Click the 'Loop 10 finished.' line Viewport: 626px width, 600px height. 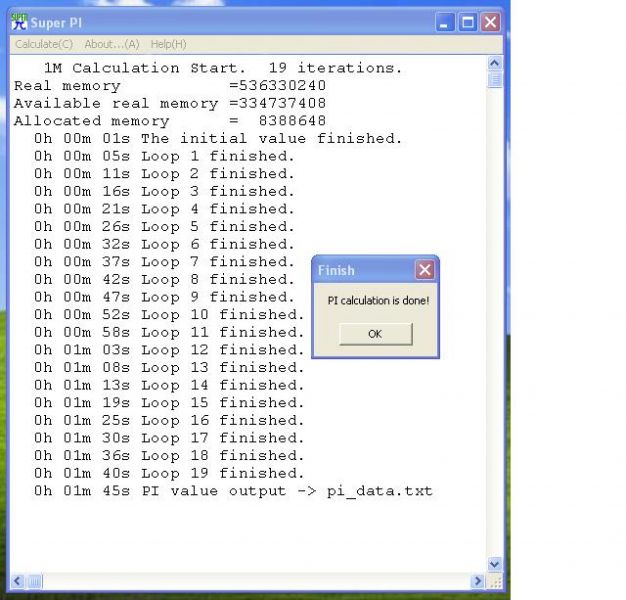pyautogui.click(x=169, y=315)
